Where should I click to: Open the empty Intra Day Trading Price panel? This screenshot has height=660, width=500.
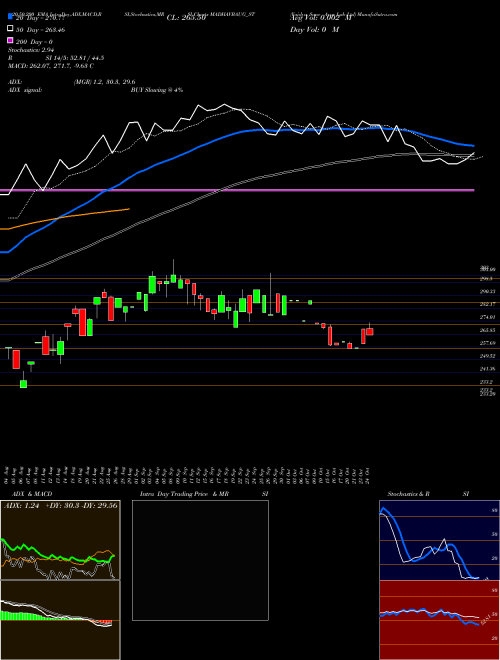click(200, 560)
